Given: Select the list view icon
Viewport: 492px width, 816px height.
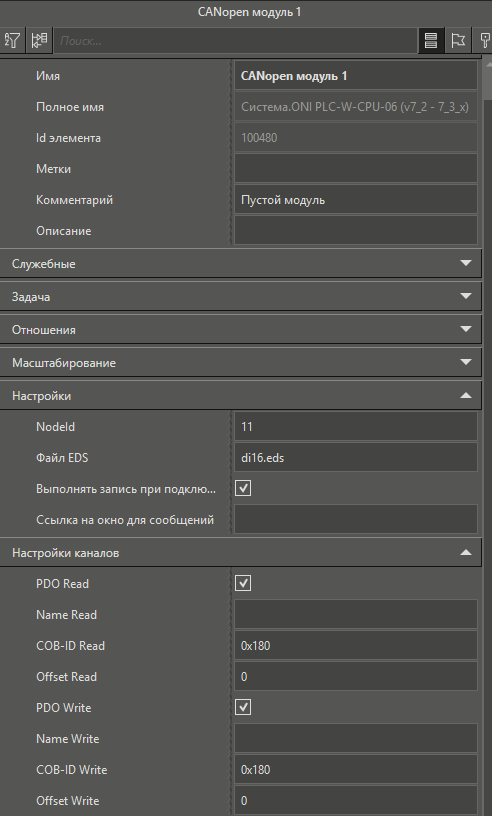Looking at the screenshot, I should pyautogui.click(x=431, y=40).
